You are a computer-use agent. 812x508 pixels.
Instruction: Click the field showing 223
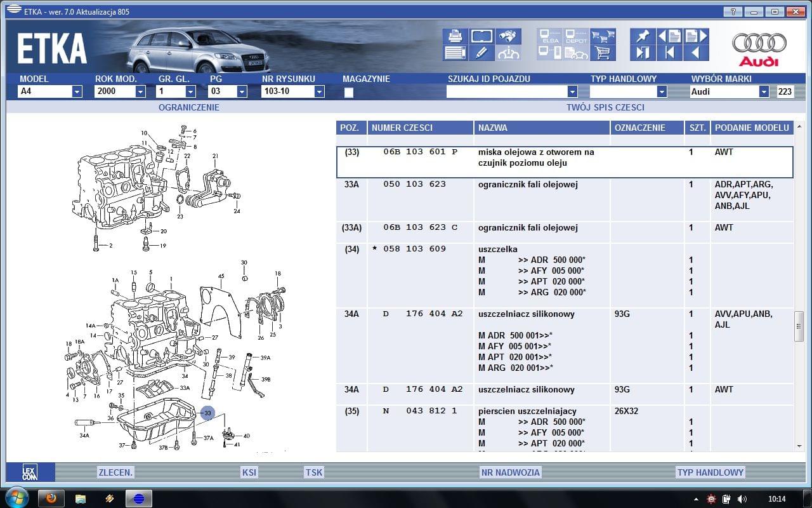tap(785, 91)
